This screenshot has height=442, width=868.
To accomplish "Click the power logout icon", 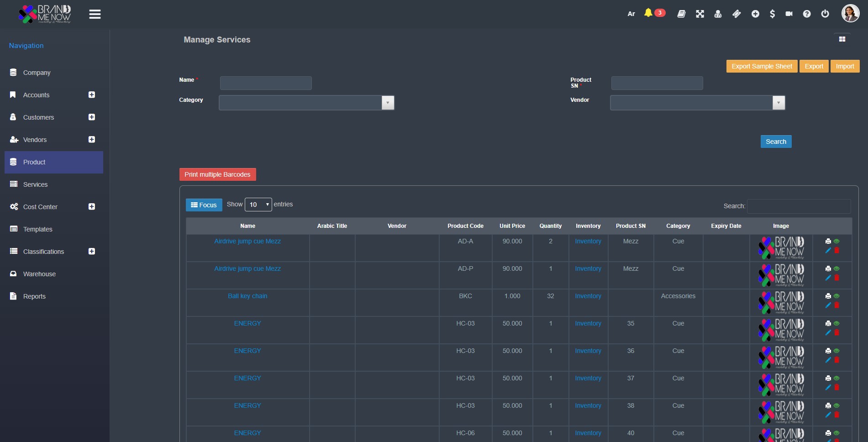I will click(825, 14).
